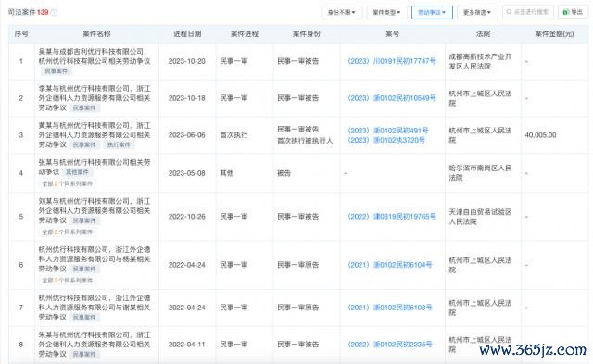Open the 张某与杭州优行科技 case title
This screenshot has width=593, height=364.
click(95, 167)
